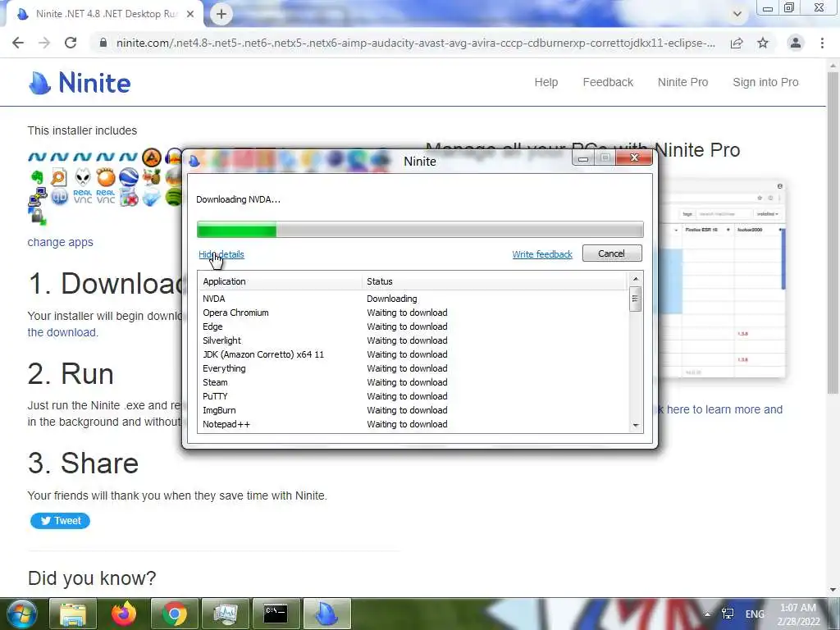
Task: Select the Opera Chromium row
Action: (413, 313)
